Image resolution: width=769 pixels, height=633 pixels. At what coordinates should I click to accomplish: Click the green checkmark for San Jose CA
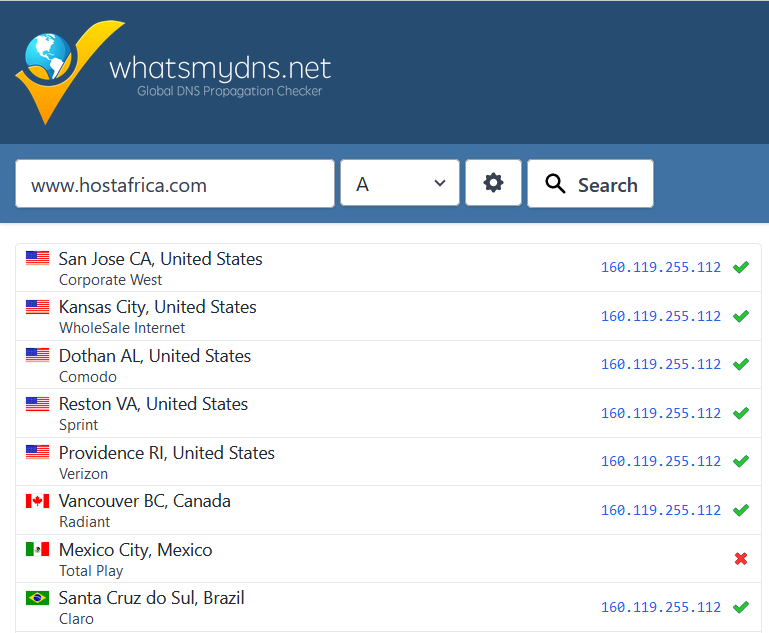pyautogui.click(x=740, y=267)
